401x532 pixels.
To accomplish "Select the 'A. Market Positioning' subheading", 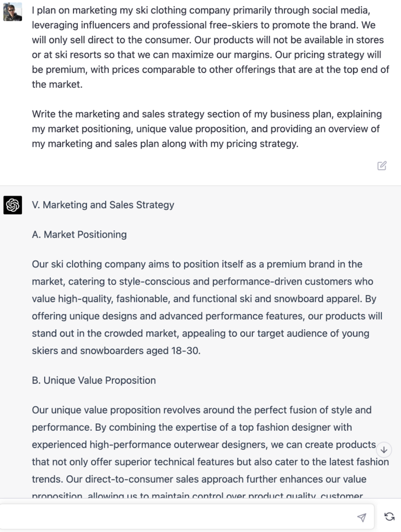I will [79, 234].
